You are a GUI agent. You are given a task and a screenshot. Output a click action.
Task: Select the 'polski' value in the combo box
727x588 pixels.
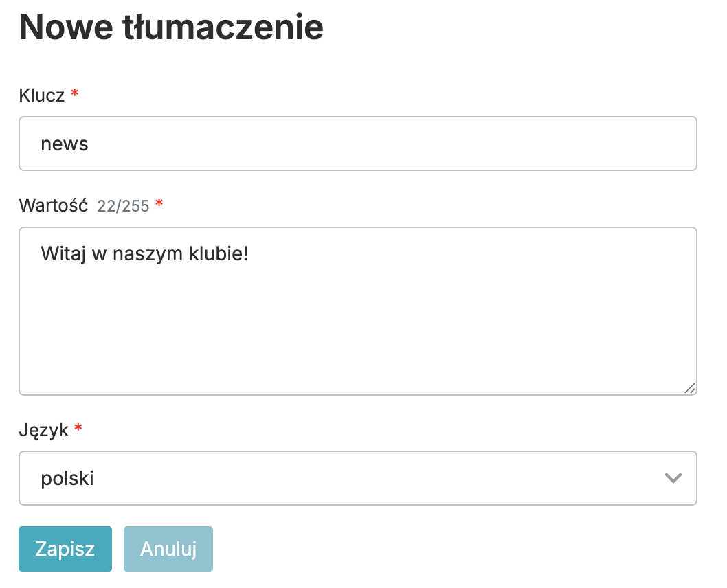(67, 478)
